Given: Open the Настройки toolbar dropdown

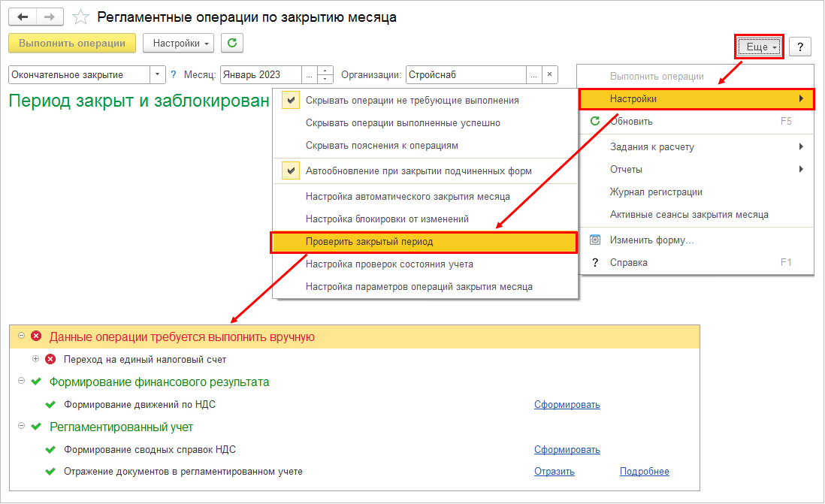Looking at the screenshot, I should click(178, 43).
